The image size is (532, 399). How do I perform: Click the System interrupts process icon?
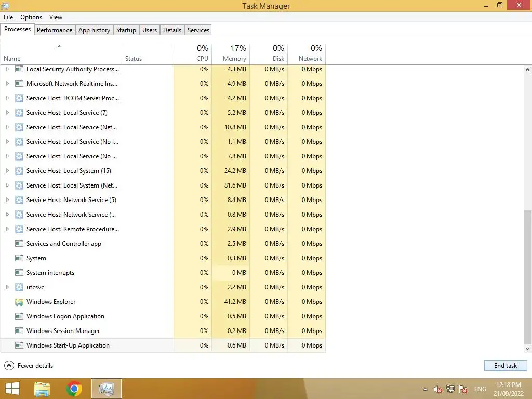[x=19, y=273]
